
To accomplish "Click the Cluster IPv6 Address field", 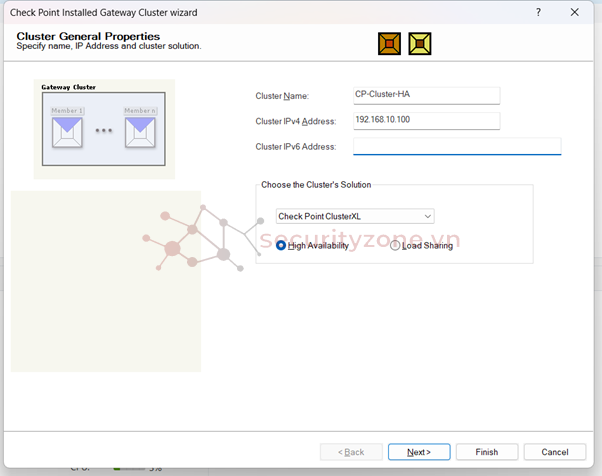I will (457, 146).
